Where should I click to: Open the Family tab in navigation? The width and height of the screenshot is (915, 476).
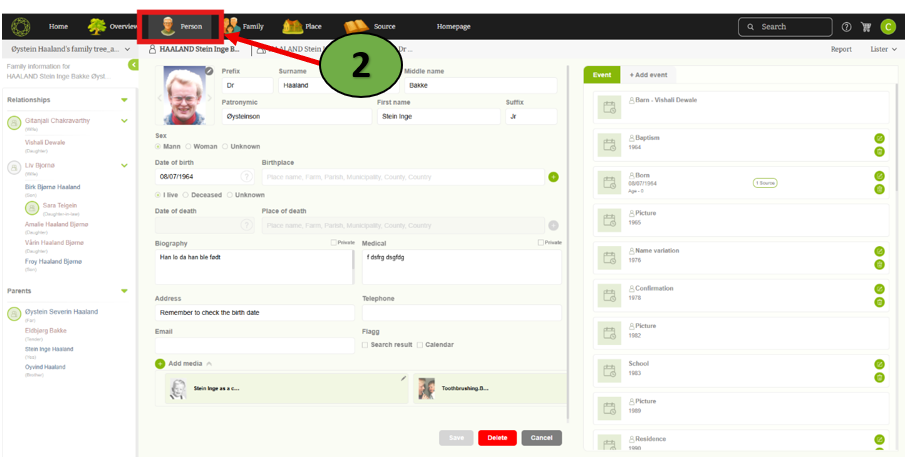coord(244,26)
